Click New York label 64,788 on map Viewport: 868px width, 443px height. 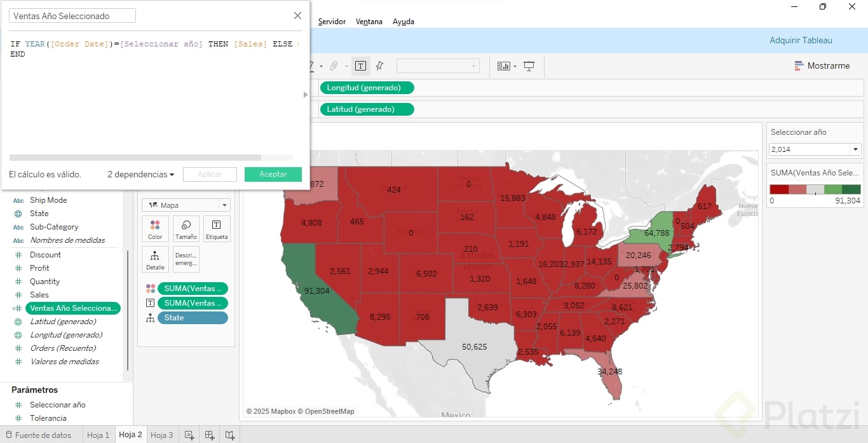tap(657, 233)
